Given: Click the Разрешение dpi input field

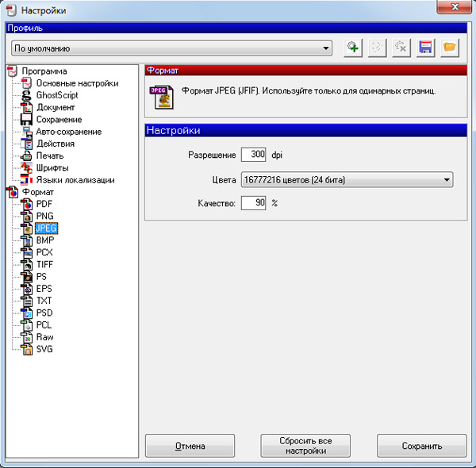Looking at the screenshot, I should (x=253, y=155).
